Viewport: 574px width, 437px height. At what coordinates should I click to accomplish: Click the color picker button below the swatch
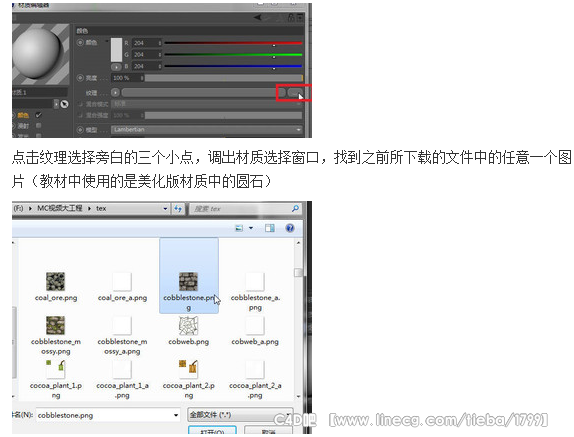116,67
